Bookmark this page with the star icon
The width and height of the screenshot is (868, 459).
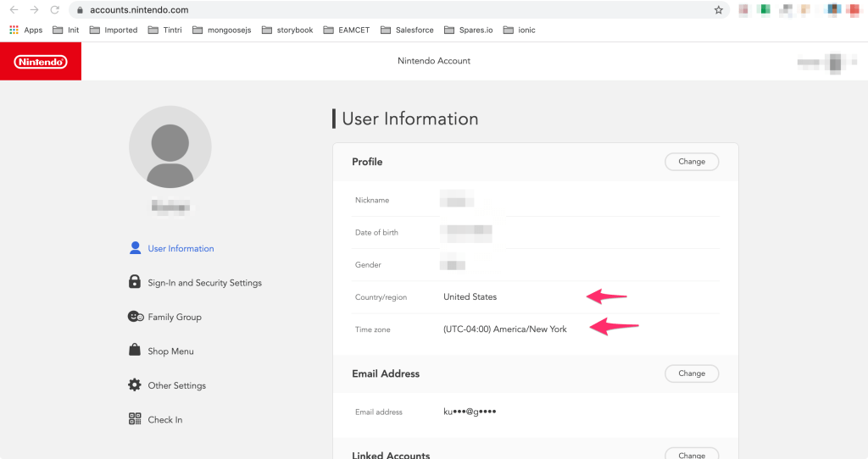point(718,10)
